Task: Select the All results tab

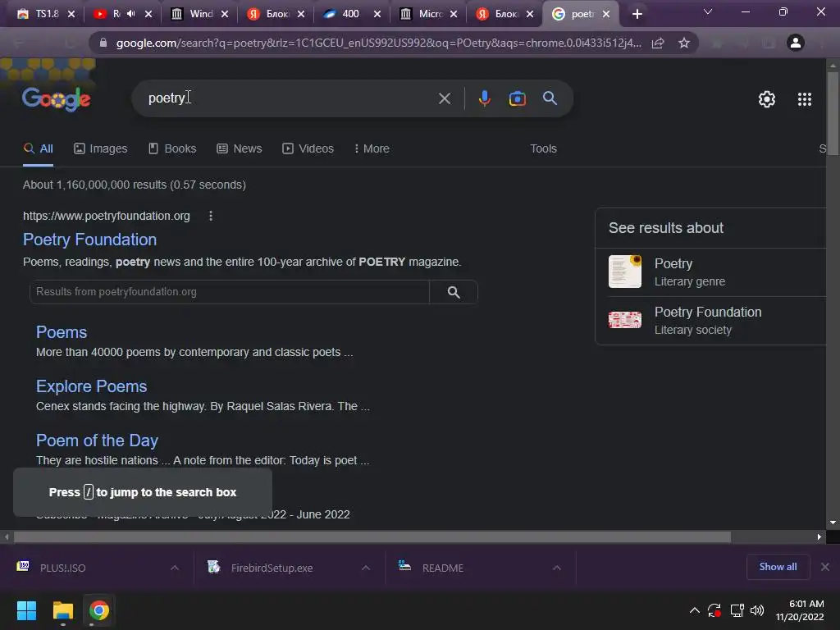Action: 38,148
